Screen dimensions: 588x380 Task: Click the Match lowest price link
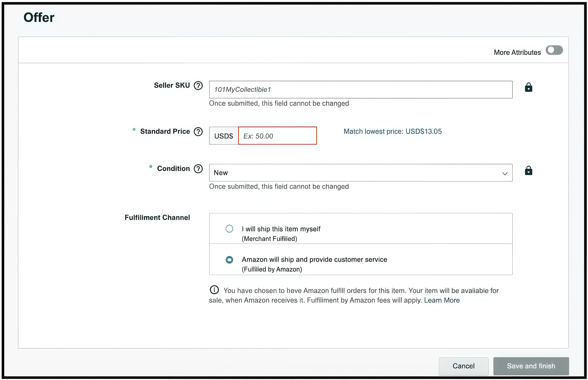(x=392, y=132)
